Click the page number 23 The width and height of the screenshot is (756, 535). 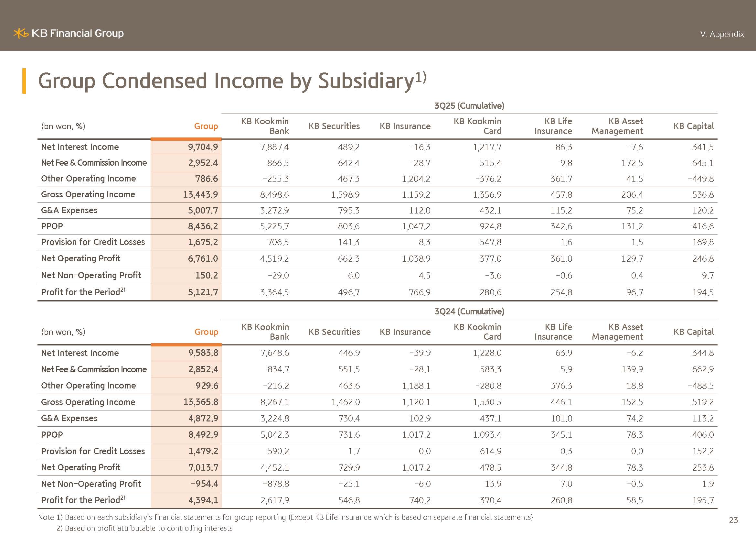coord(733,520)
